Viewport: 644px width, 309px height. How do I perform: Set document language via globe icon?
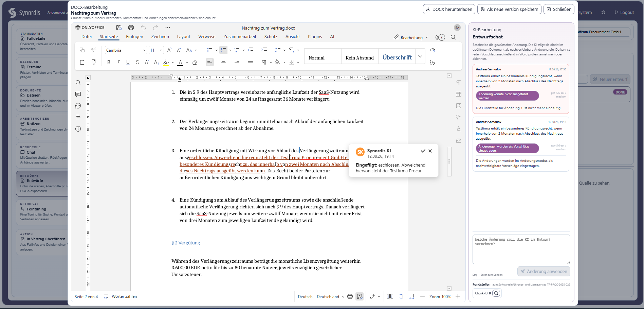350,296
